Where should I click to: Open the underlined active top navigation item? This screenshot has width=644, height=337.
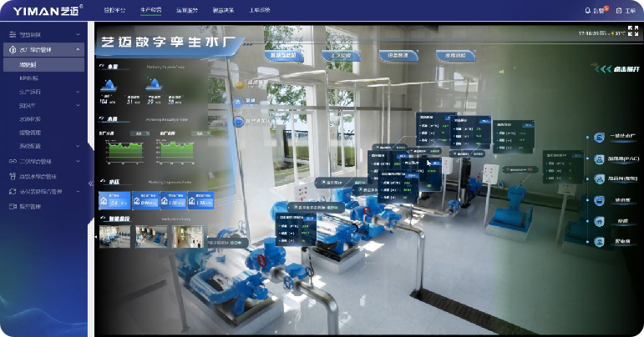pyautogui.click(x=150, y=10)
